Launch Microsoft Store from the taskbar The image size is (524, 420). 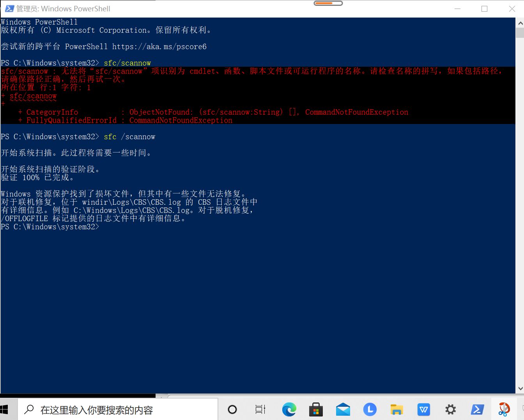316,409
